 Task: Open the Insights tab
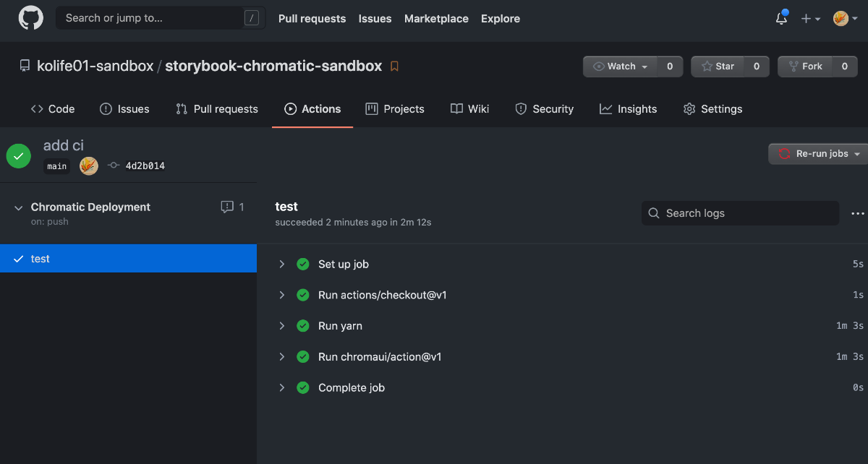[628, 109]
